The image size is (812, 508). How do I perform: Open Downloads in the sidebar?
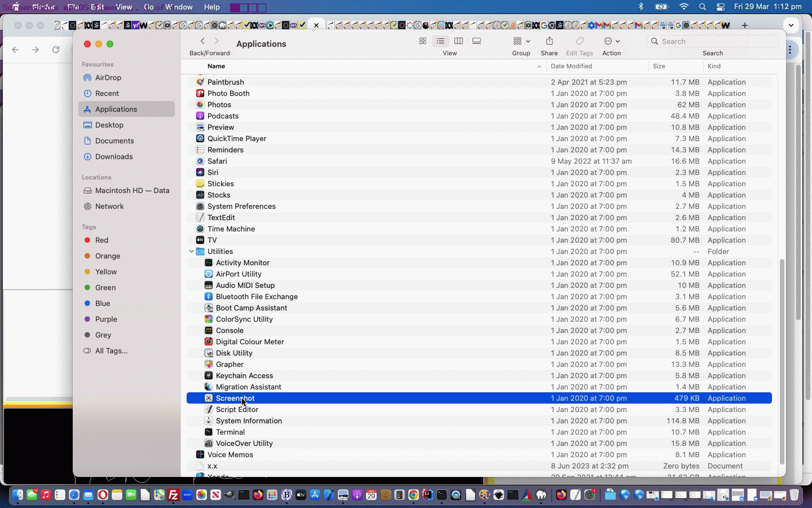[x=126, y=156]
